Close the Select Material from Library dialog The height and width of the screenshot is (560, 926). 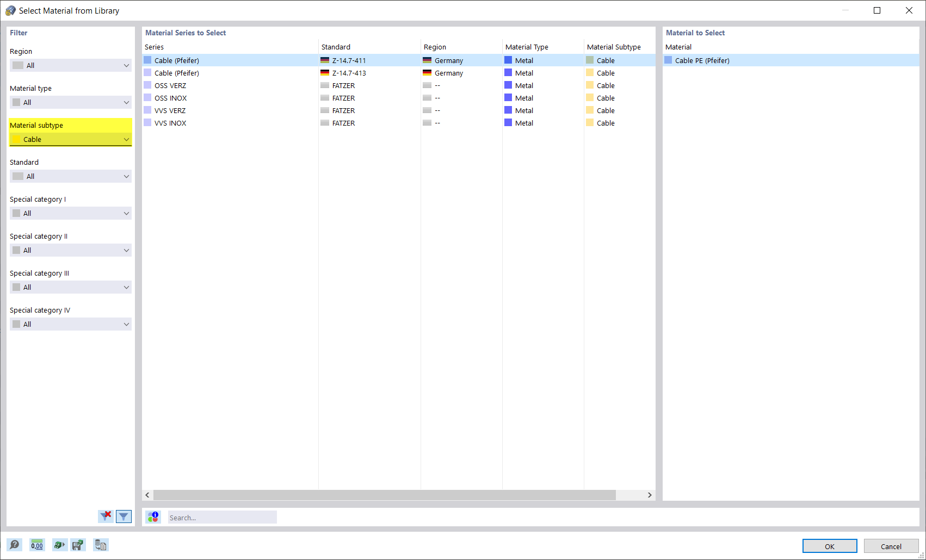909,10
